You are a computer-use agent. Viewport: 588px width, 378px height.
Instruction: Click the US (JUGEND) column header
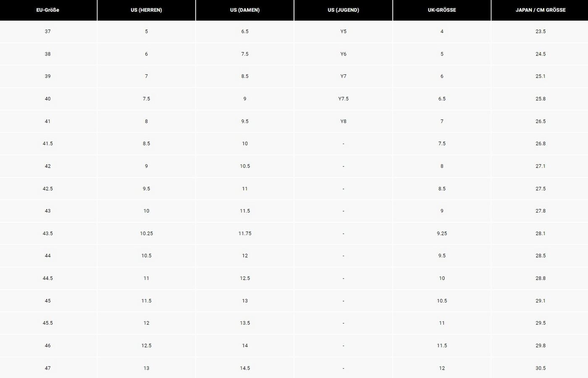click(x=343, y=10)
